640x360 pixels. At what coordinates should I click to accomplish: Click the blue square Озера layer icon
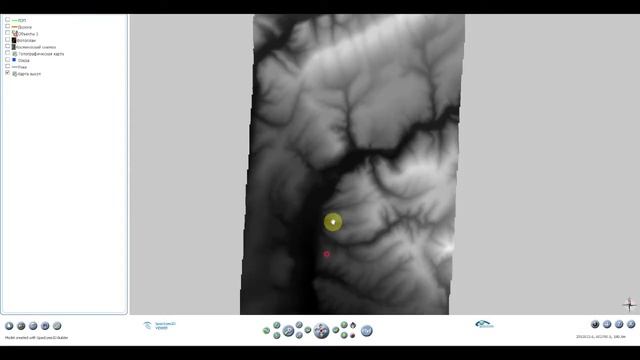tap(14, 60)
